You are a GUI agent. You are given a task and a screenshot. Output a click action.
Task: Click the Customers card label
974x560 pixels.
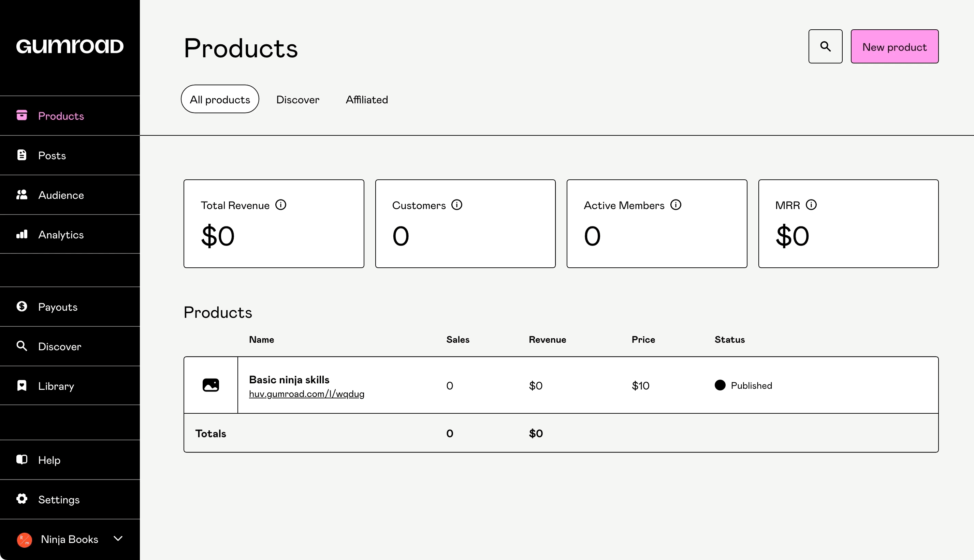[419, 205]
